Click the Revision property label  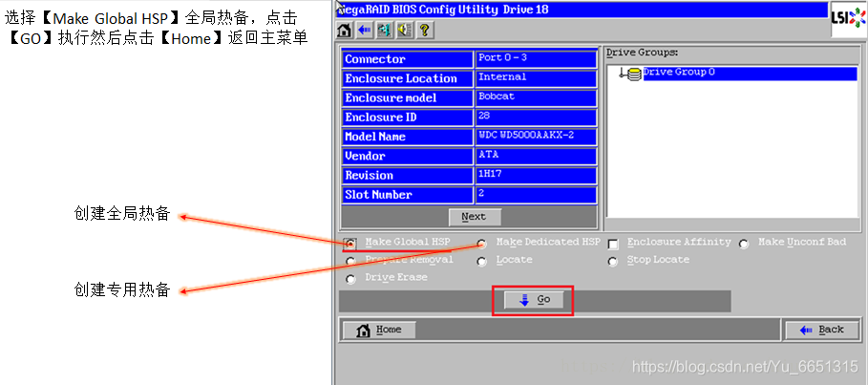point(408,176)
